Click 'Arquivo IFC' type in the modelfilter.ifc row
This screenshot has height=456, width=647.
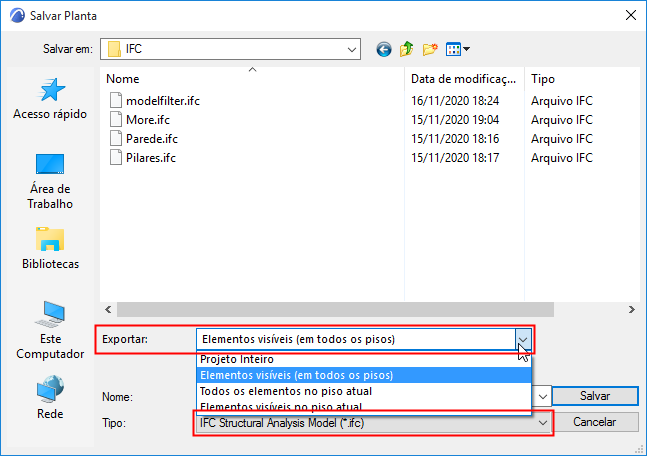pyautogui.click(x=562, y=101)
